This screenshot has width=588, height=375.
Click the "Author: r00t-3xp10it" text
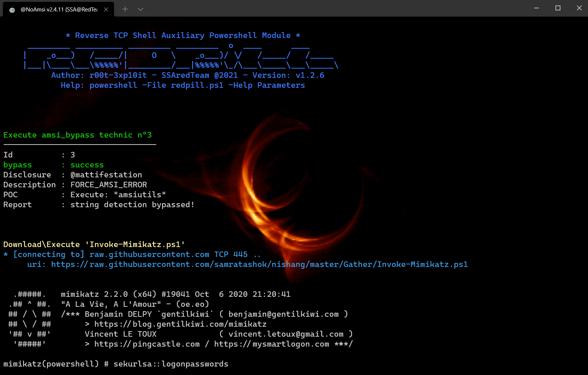click(x=99, y=75)
